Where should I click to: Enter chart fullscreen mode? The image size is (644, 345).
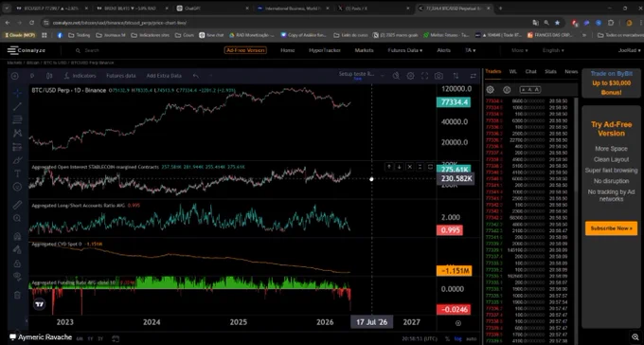coord(424,76)
